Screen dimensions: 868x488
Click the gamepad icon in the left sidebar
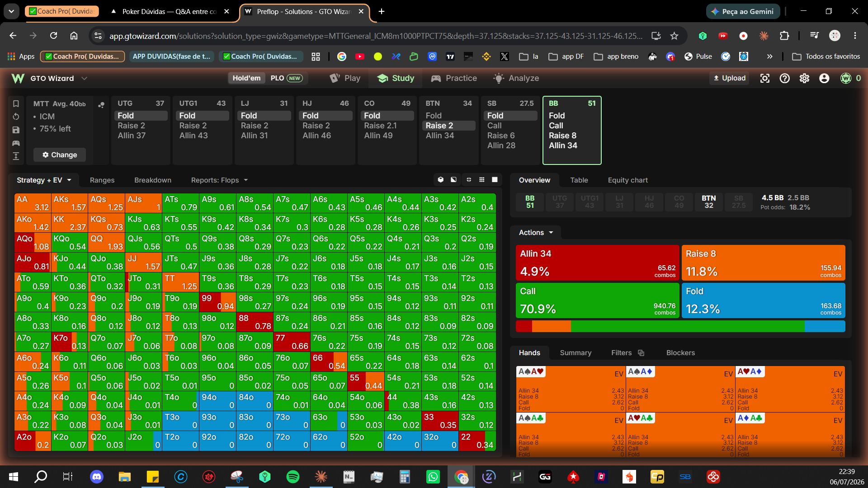click(16, 143)
